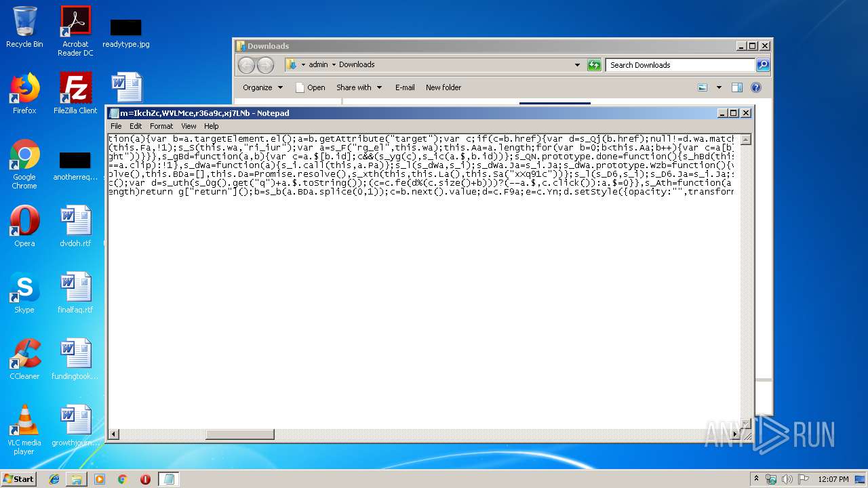Click Downloads in Explorer address path

pyautogui.click(x=357, y=65)
